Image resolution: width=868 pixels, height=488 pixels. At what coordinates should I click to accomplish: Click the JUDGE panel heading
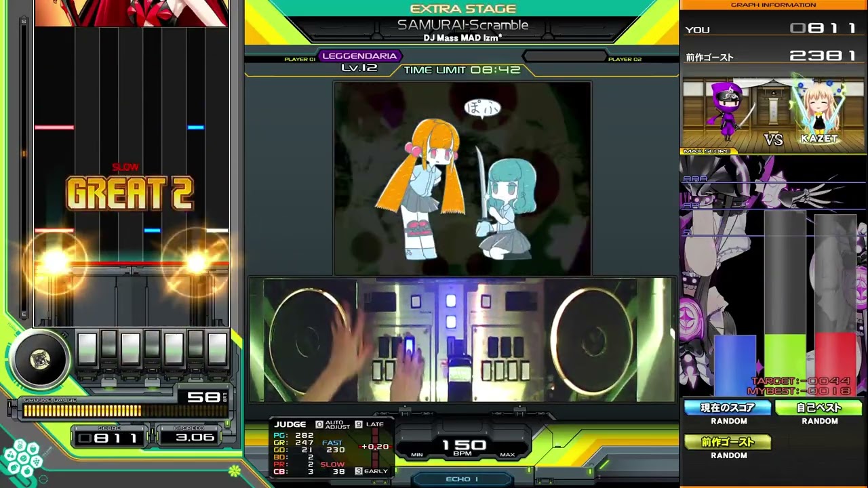pos(290,424)
